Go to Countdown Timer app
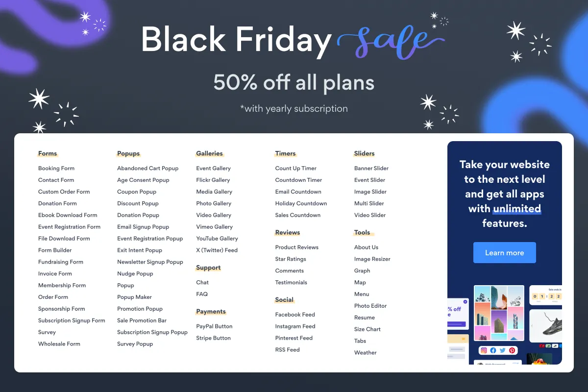This screenshot has width=588, height=392. (298, 180)
